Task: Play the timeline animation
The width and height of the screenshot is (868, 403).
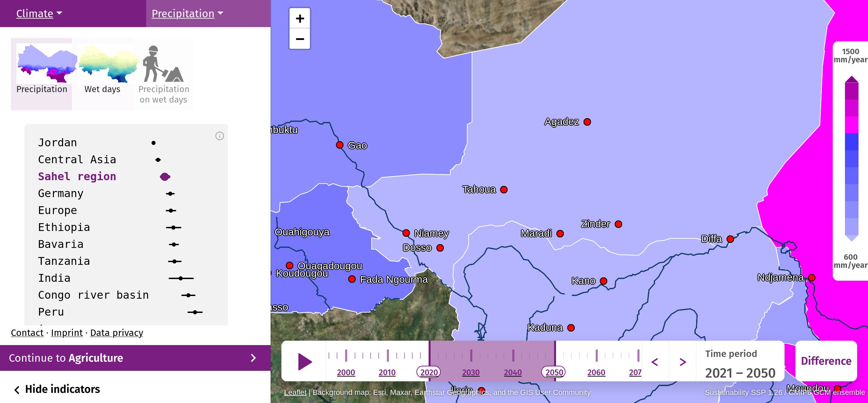Action: pos(304,361)
